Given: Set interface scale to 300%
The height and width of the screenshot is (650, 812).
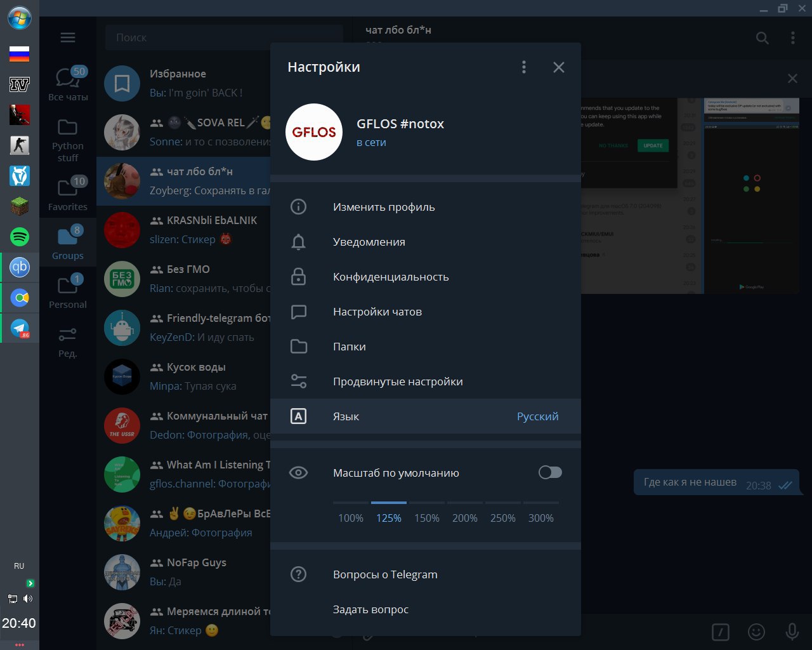Looking at the screenshot, I should click(541, 518).
